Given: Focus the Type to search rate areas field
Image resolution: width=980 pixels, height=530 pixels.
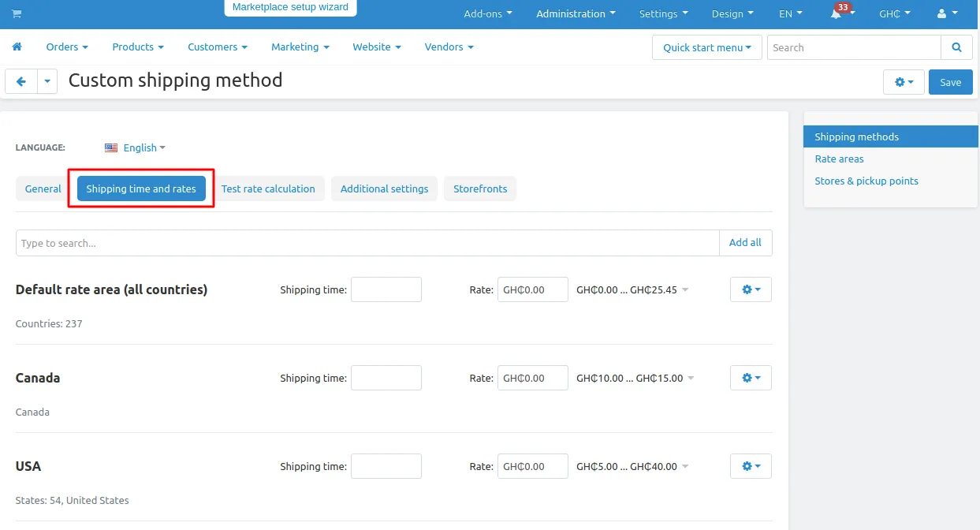Looking at the screenshot, I should point(367,243).
